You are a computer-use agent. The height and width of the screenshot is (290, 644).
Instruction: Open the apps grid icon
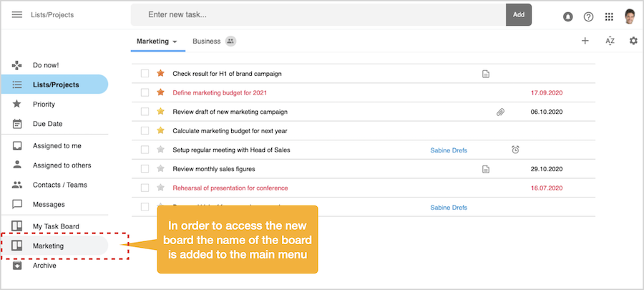(610, 17)
